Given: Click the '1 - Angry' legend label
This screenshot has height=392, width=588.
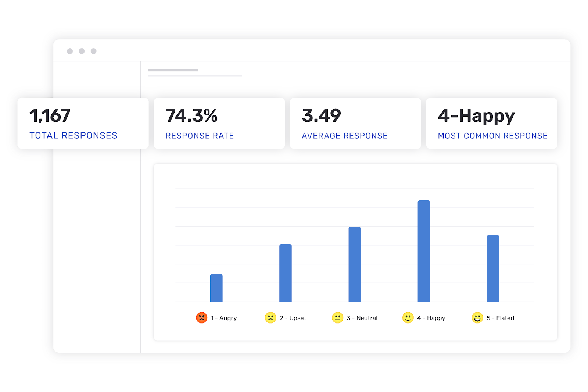Looking at the screenshot, I should click(x=224, y=318).
